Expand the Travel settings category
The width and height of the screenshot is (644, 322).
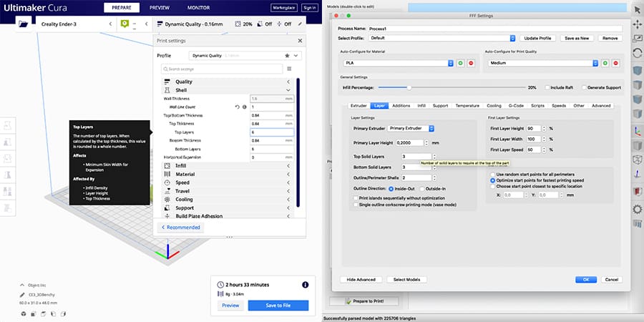[228, 191]
